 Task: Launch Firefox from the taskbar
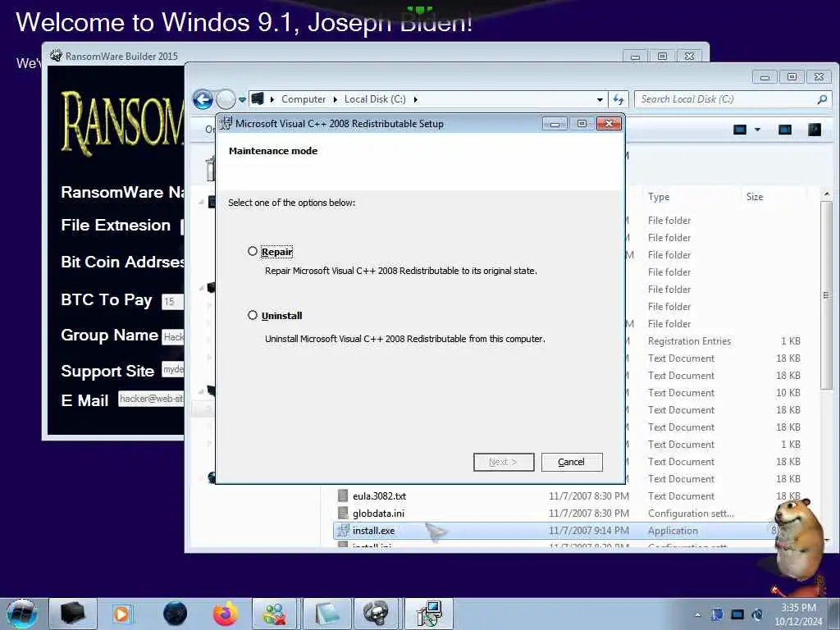pos(226,614)
